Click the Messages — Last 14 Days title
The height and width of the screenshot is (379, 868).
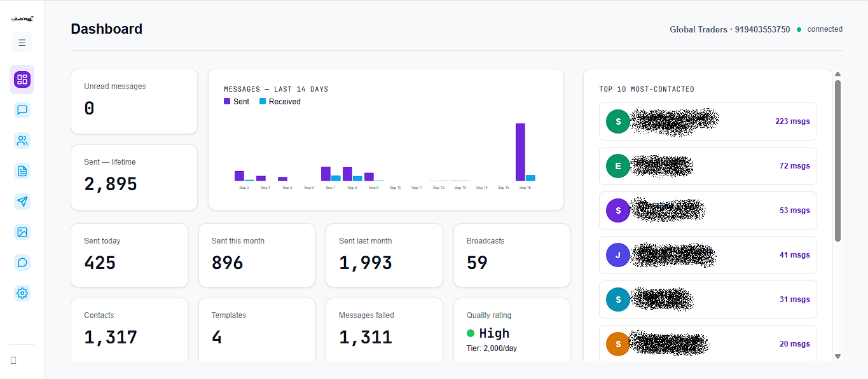tap(276, 89)
